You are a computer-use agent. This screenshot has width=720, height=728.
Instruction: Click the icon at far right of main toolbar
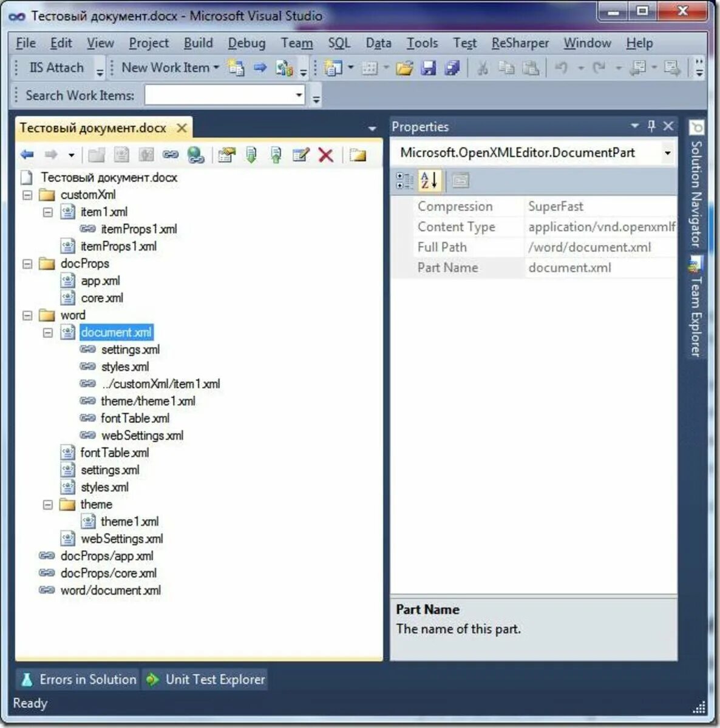tap(672, 68)
